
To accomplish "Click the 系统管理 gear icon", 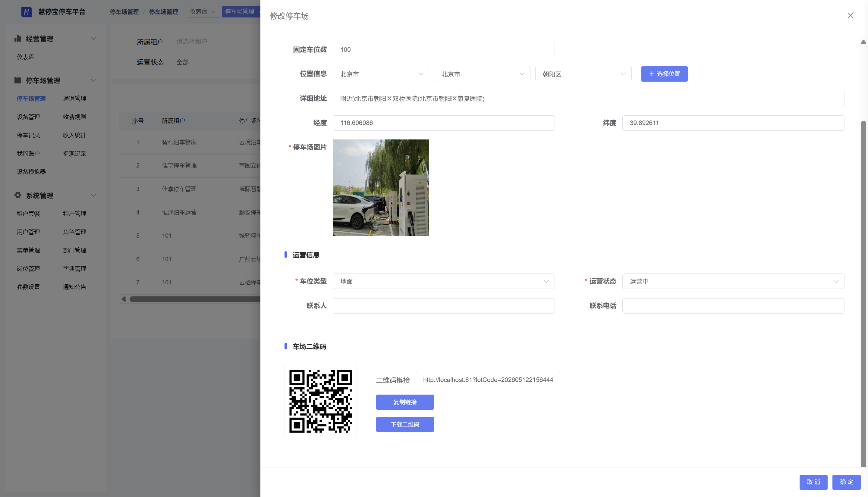I will click(18, 195).
